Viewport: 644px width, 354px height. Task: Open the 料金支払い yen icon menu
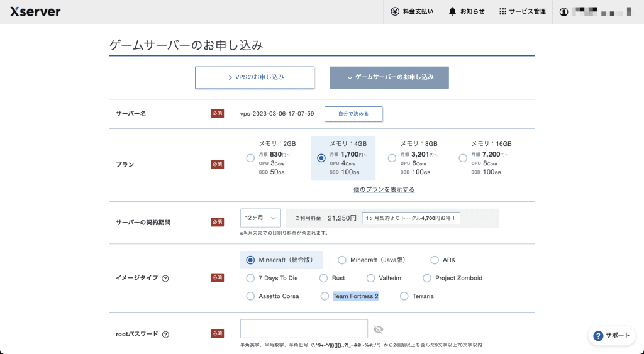412,11
